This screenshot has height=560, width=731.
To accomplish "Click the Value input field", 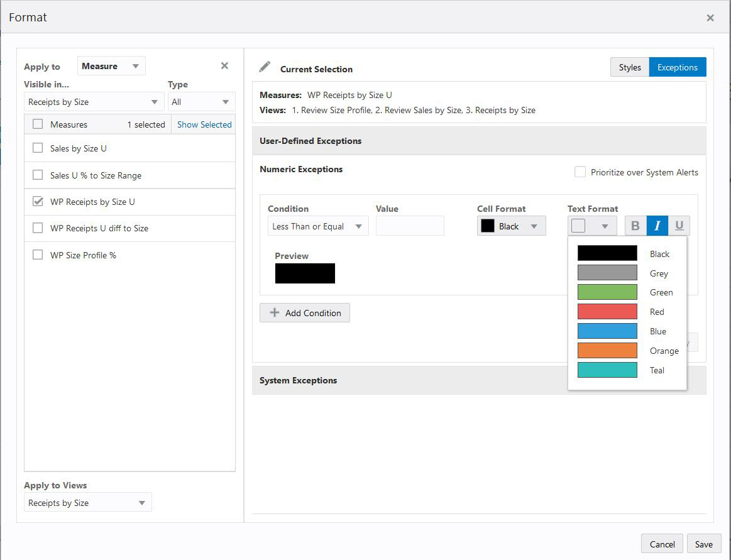I will tap(410, 226).
